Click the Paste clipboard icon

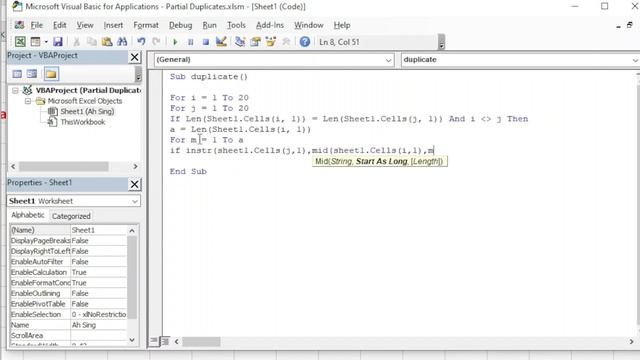[x=107, y=42]
